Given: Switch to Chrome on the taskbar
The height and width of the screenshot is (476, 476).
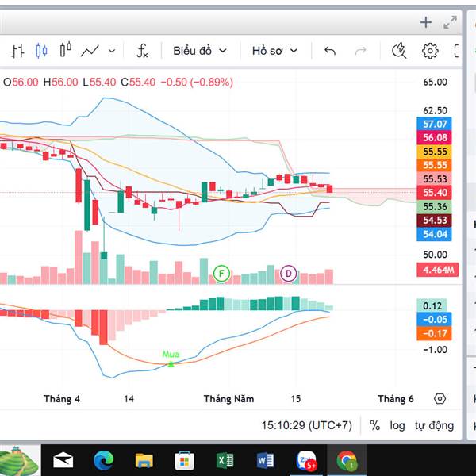Looking at the screenshot, I should 347,460.
